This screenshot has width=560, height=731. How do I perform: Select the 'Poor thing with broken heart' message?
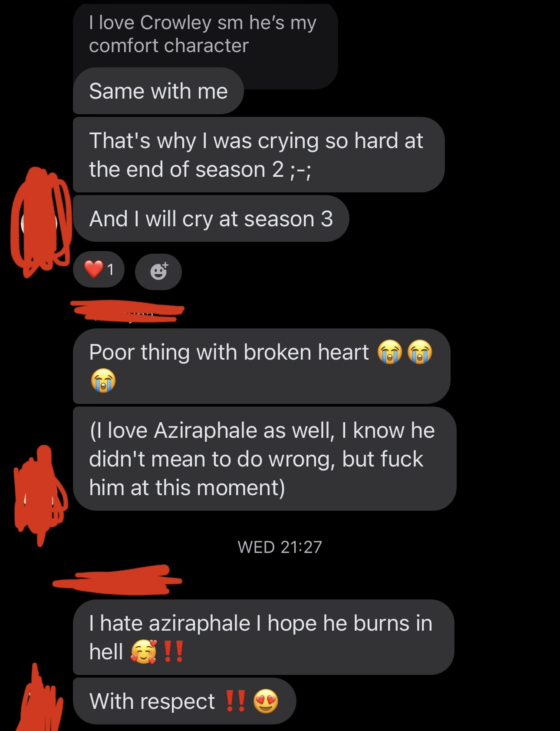point(262,366)
